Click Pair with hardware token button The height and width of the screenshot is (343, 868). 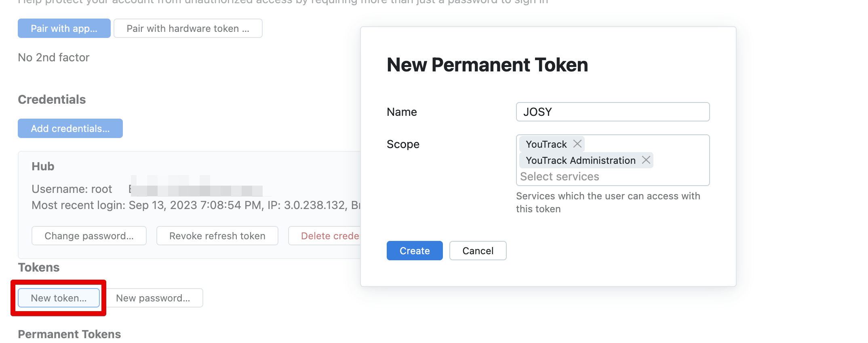(188, 28)
